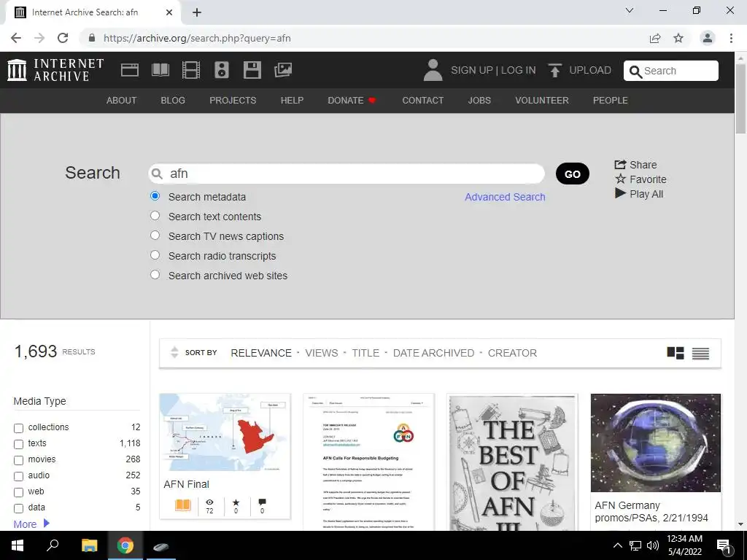Click SIGN UP link
The height and width of the screenshot is (560, 747).
pos(472,71)
